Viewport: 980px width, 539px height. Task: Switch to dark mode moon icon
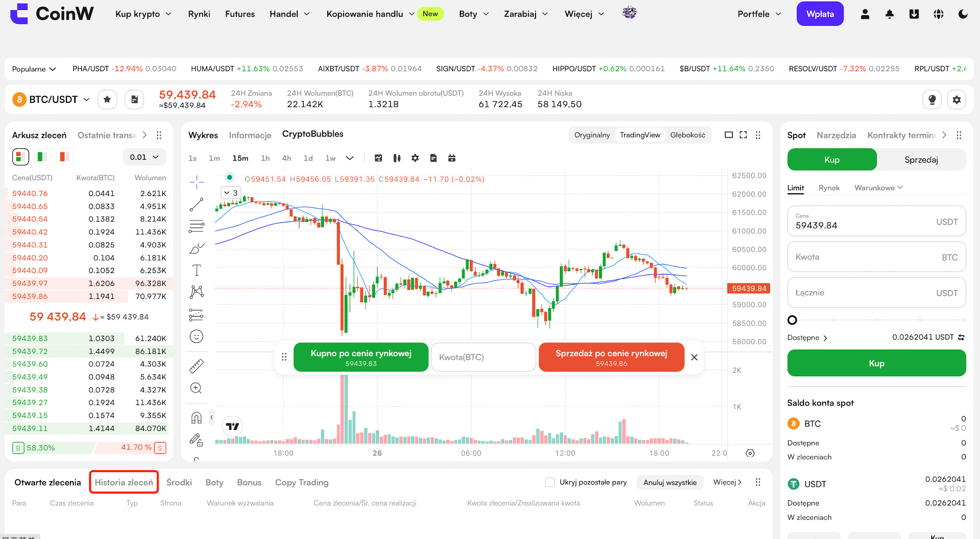[x=963, y=14]
